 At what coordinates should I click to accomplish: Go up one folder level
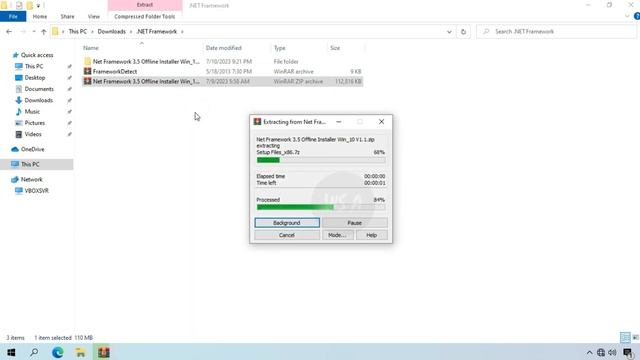click(x=44, y=31)
